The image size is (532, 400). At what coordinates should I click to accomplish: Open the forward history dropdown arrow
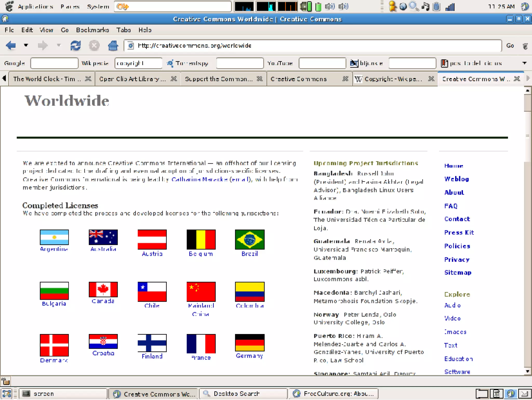(59, 45)
